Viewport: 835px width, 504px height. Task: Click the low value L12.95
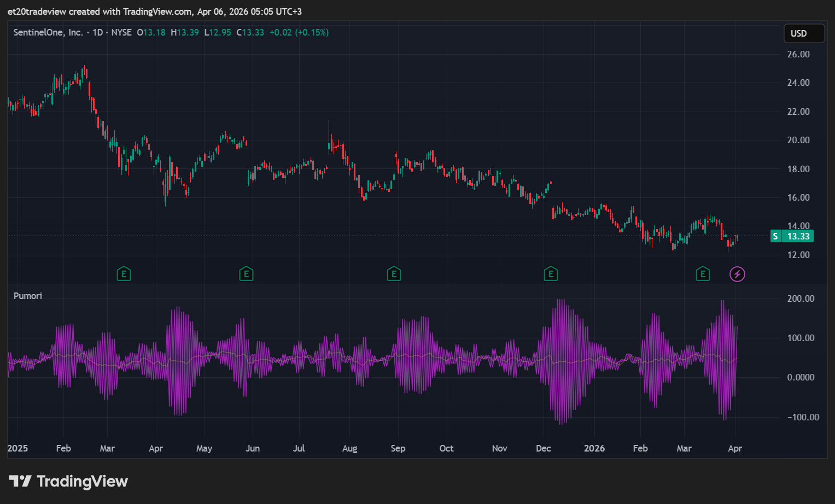coord(218,32)
